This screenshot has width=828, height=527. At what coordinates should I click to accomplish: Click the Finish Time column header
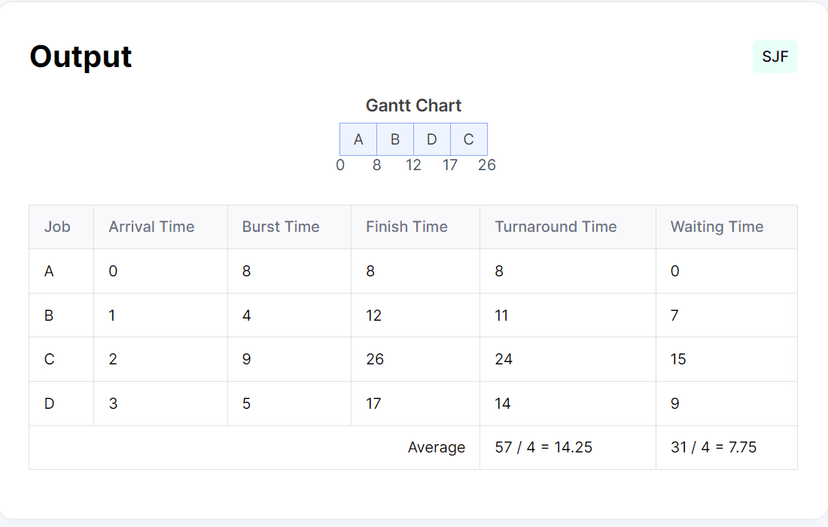[x=406, y=227]
